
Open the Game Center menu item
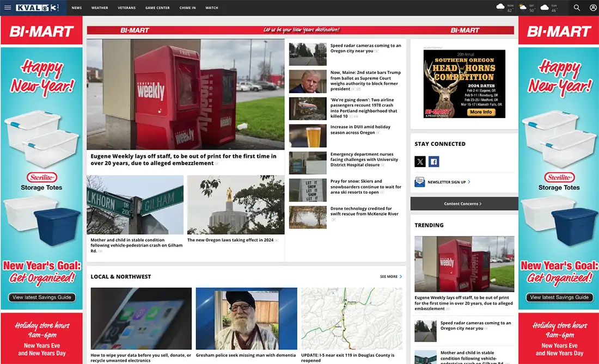coord(157,8)
